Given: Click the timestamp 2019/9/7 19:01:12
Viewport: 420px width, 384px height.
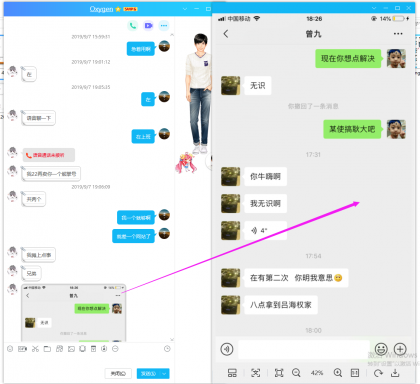Looking at the screenshot, I should pos(91,62).
